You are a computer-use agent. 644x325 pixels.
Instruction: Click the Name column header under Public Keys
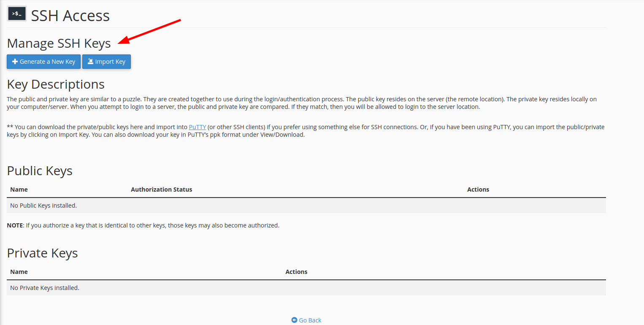19,190
